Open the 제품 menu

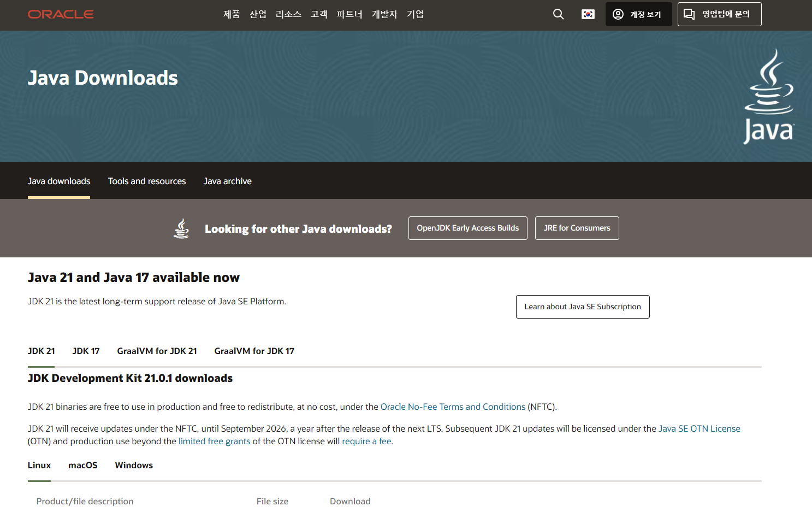point(232,14)
